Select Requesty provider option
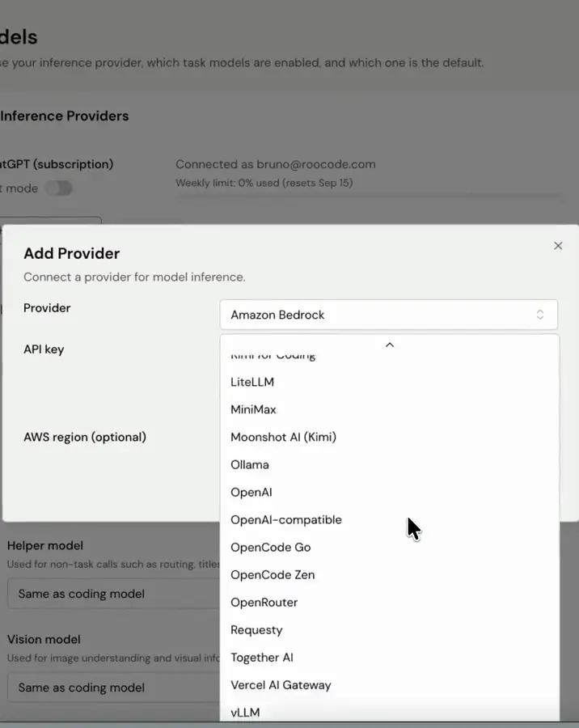The height and width of the screenshot is (728, 579). point(390,630)
